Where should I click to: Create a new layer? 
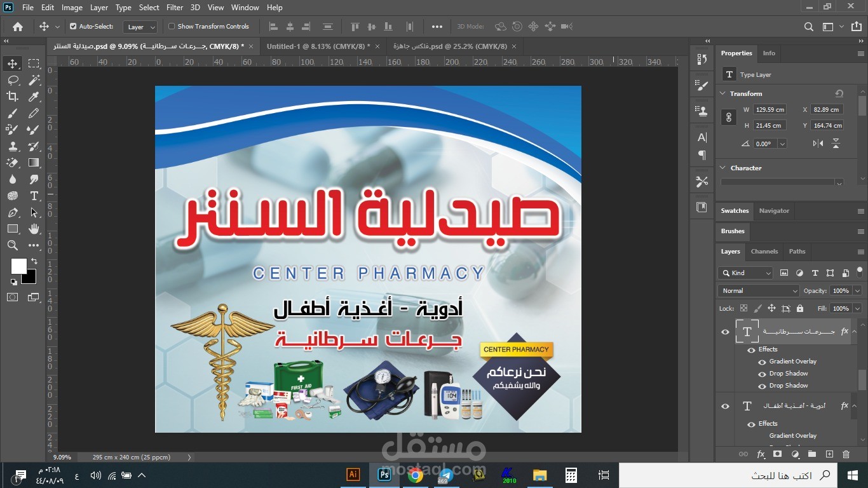click(829, 454)
